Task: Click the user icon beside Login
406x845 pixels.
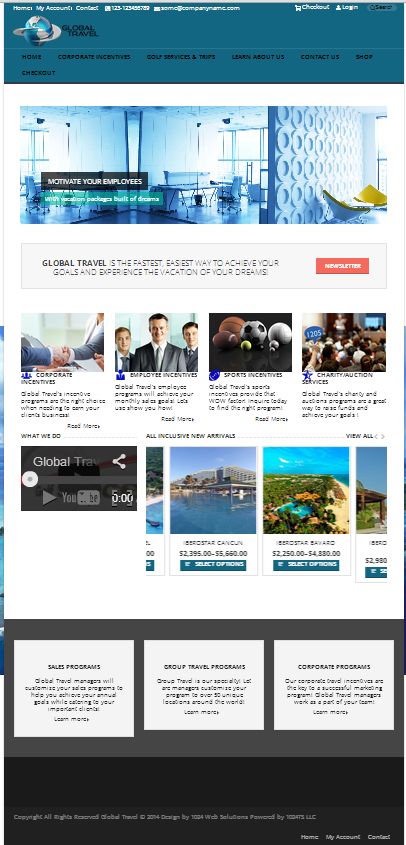Action: [x=338, y=8]
